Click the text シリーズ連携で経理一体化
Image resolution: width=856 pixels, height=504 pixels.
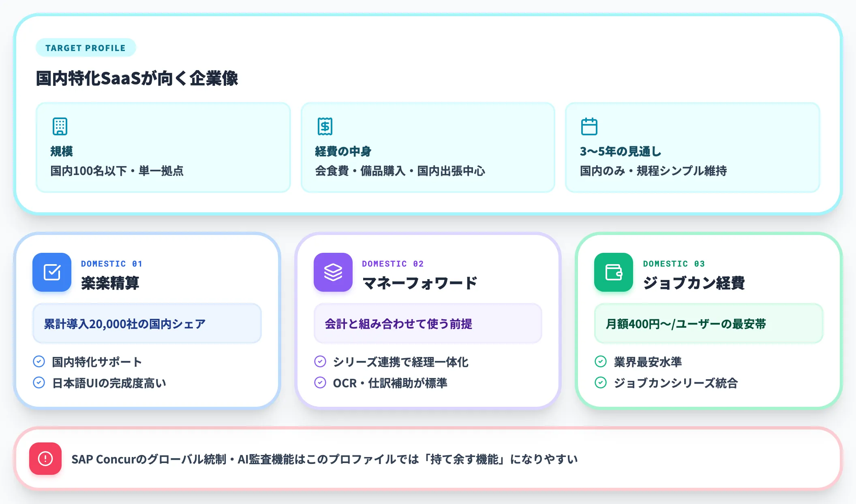400,362
